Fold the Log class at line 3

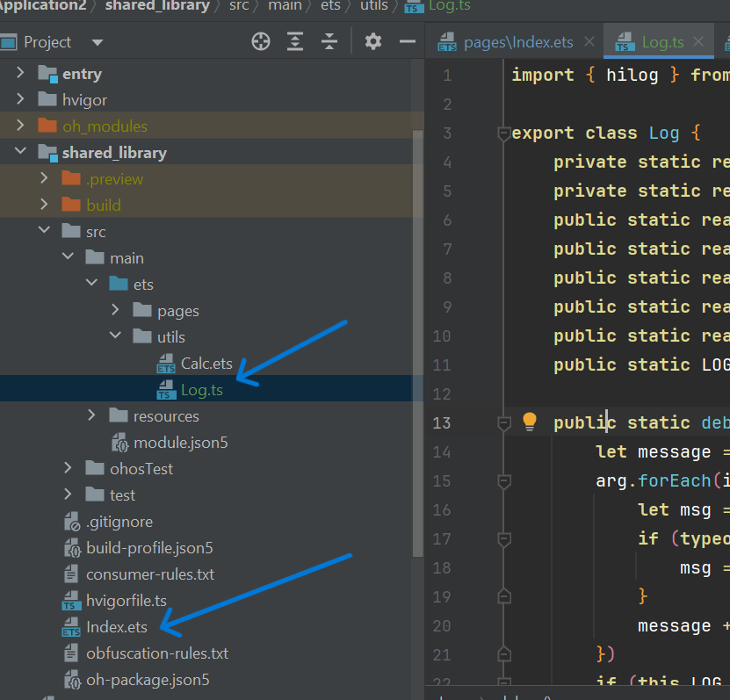point(503,134)
